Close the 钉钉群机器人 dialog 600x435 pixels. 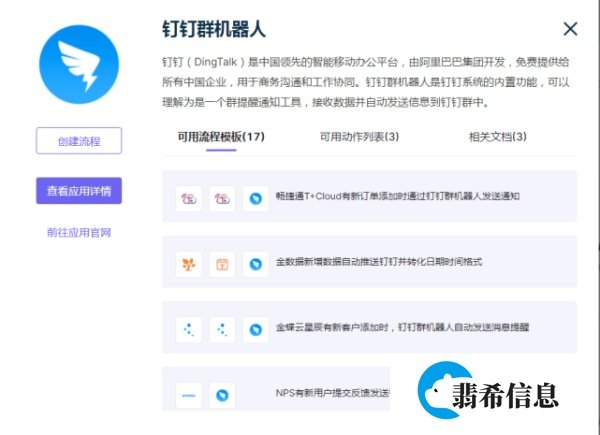570,29
